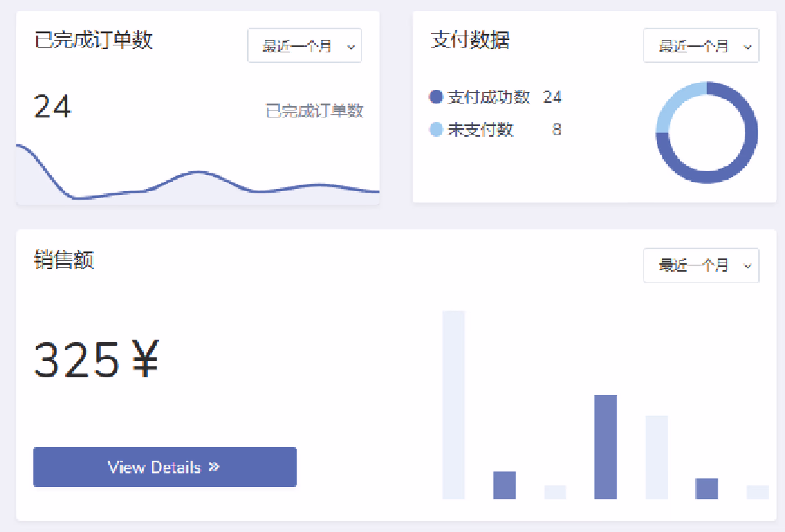Click the large 24 completed orders value
Image resolution: width=785 pixels, height=532 pixels.
click(x=52, y=106)
